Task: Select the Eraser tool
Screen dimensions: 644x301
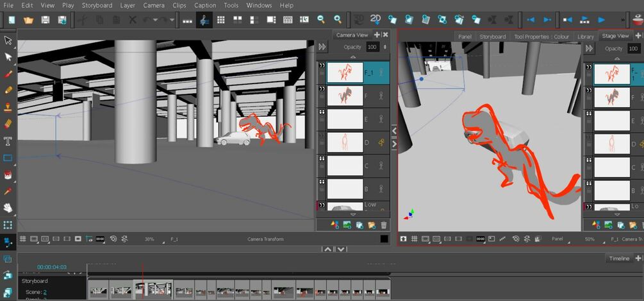Action: tap(8, 124)
